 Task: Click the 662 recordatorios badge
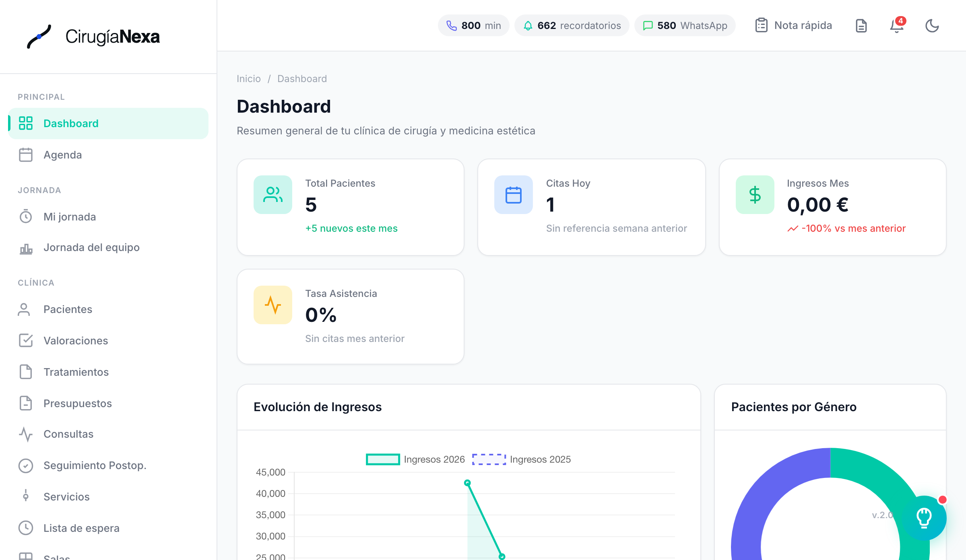(x=572, y=26)
